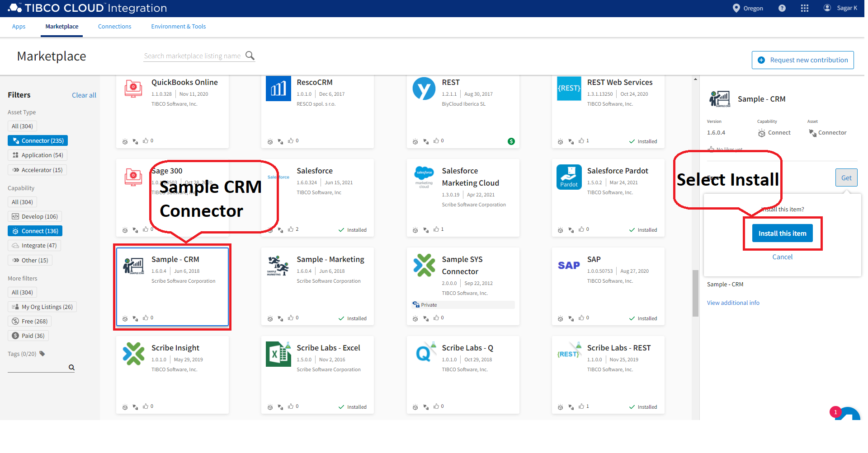Toggle the Connect (136) capability filter
Screen dimensions: 868x453
pos(35,231)
